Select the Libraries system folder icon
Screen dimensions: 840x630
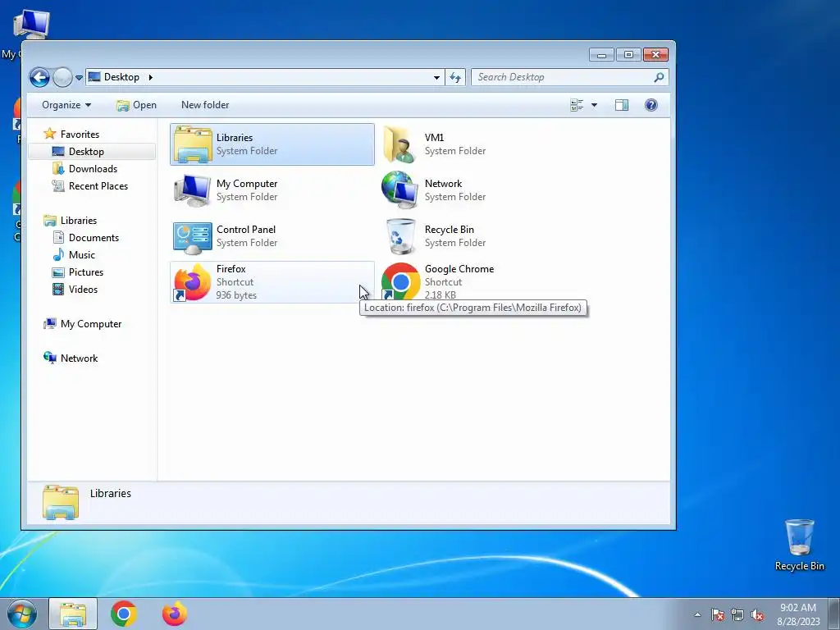[193, 144]
